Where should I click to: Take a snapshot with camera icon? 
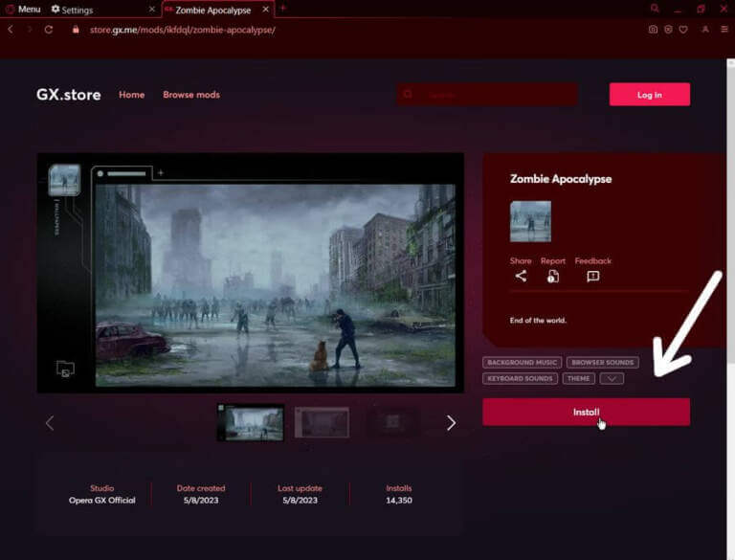point(653,30)
